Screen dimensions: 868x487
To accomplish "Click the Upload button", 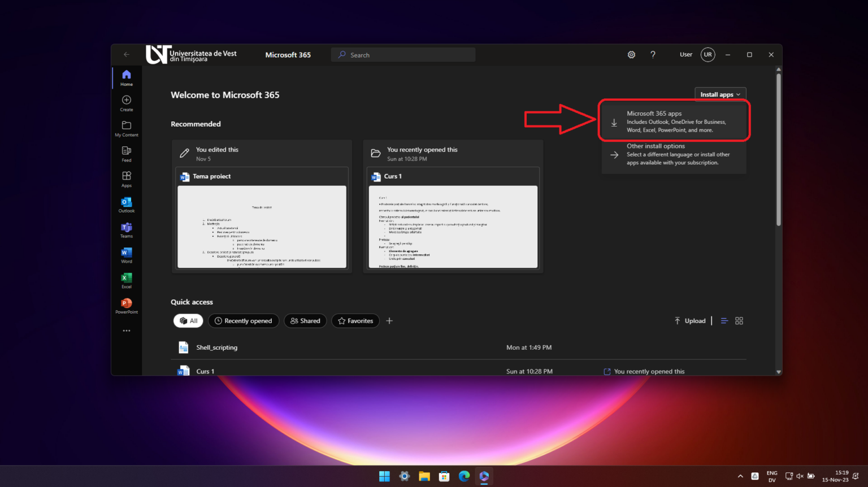I will (x=690, y=320).
